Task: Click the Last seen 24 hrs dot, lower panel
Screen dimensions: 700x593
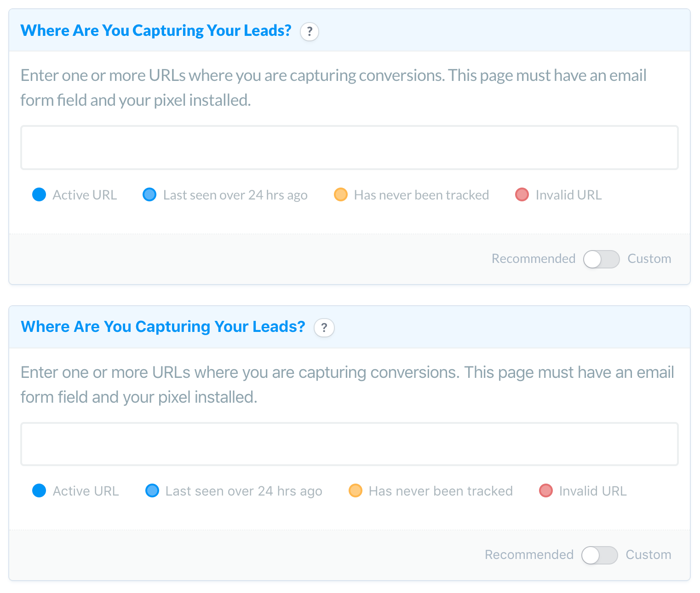Action: 152,491
